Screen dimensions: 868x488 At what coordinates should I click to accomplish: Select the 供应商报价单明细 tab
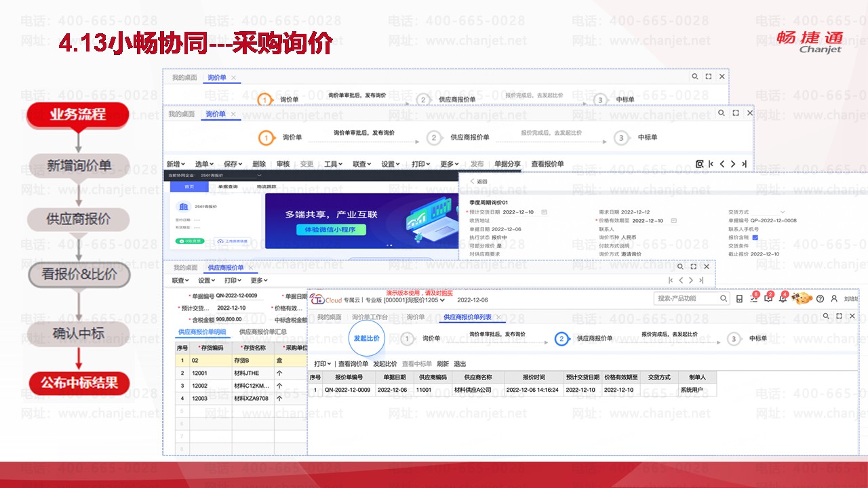point(202,332)
